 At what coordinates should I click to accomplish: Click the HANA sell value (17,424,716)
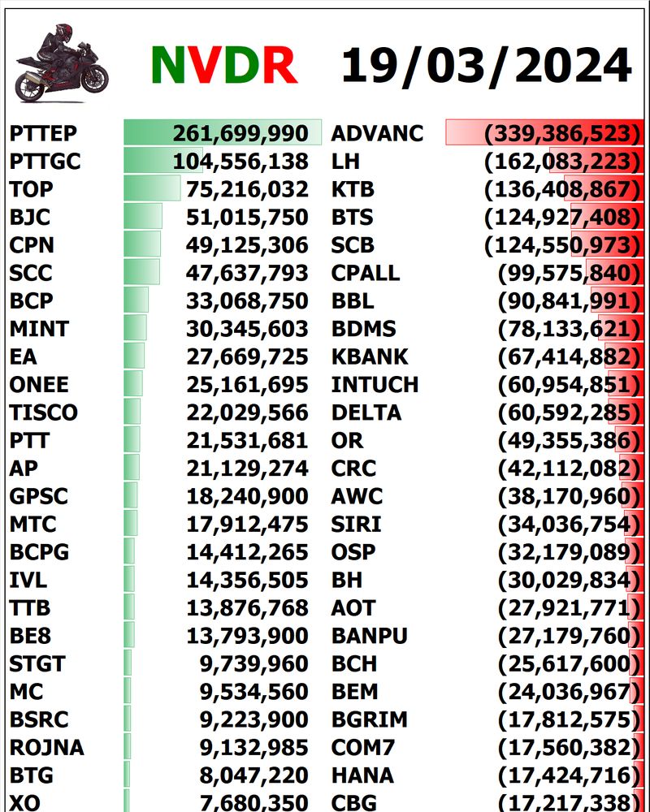point(565,775)
